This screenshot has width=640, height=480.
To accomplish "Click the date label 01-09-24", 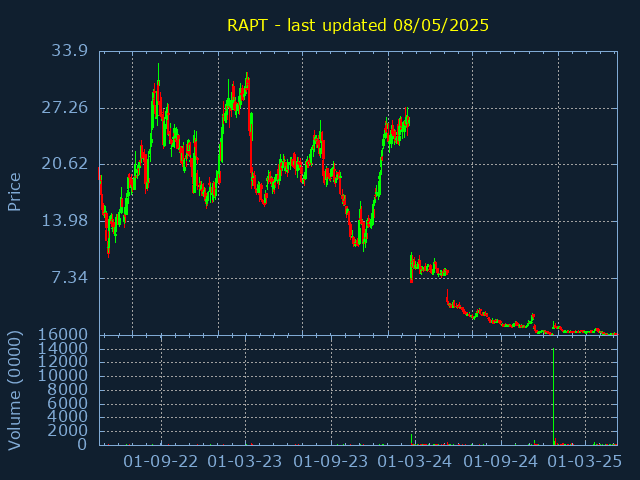I will pos(501,462).
